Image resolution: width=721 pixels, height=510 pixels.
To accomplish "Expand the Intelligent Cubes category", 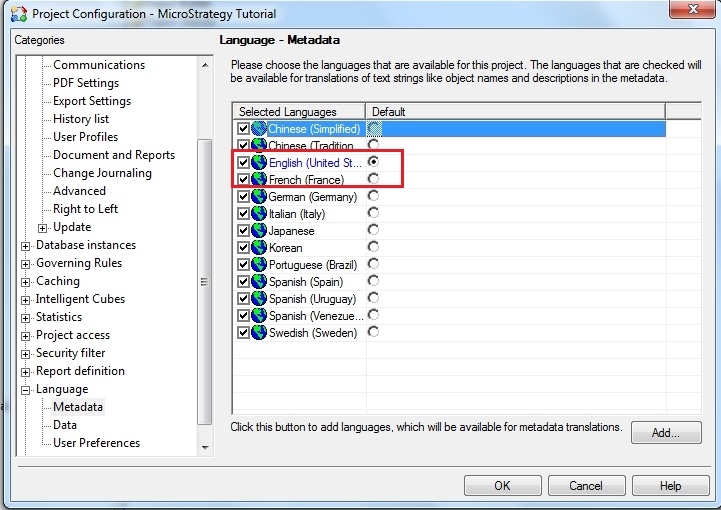I will point(26,300).
